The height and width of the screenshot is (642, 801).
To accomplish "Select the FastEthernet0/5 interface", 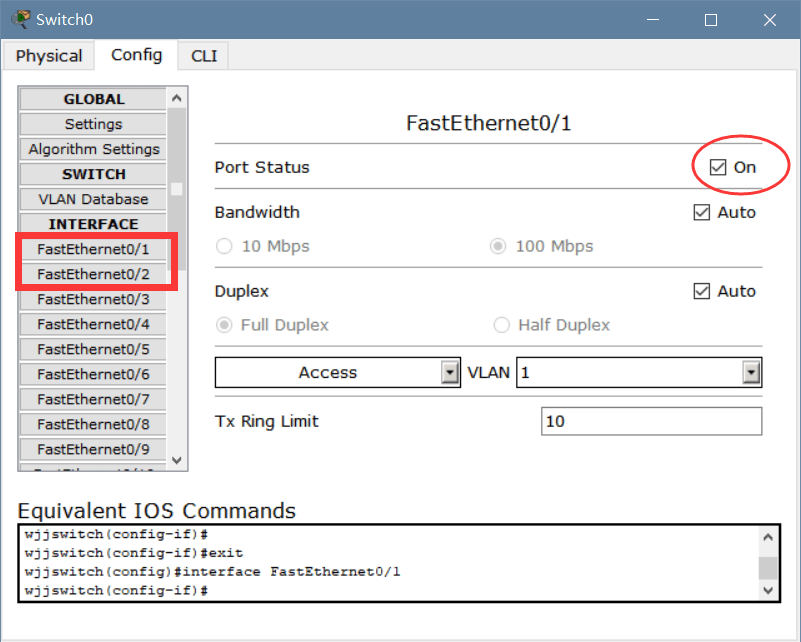I will tap(93, 349).
